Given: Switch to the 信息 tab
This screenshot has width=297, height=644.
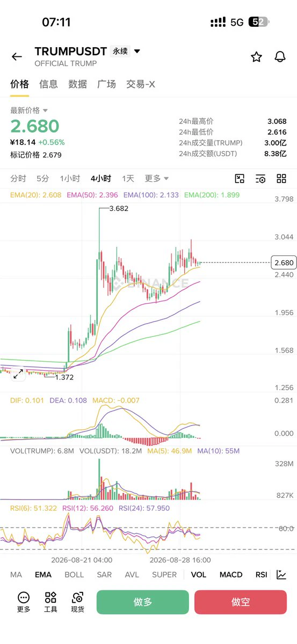Looking at the screenshot, I should (x=49, y=84).
